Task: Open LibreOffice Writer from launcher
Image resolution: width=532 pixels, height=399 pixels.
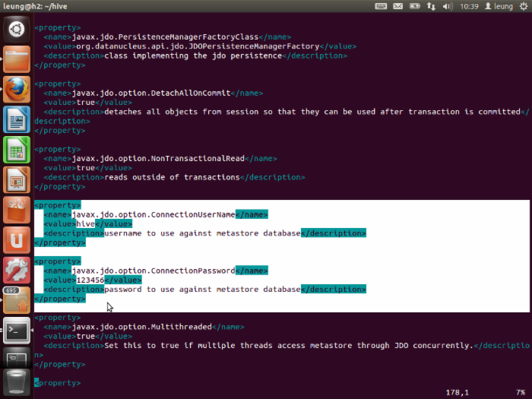Action: [x=16, y=119]
